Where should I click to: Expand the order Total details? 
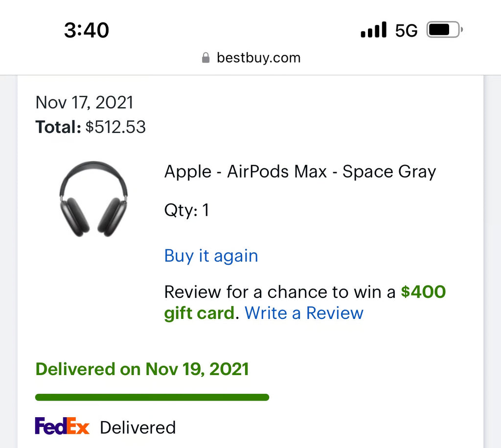[x=90, y=127]
